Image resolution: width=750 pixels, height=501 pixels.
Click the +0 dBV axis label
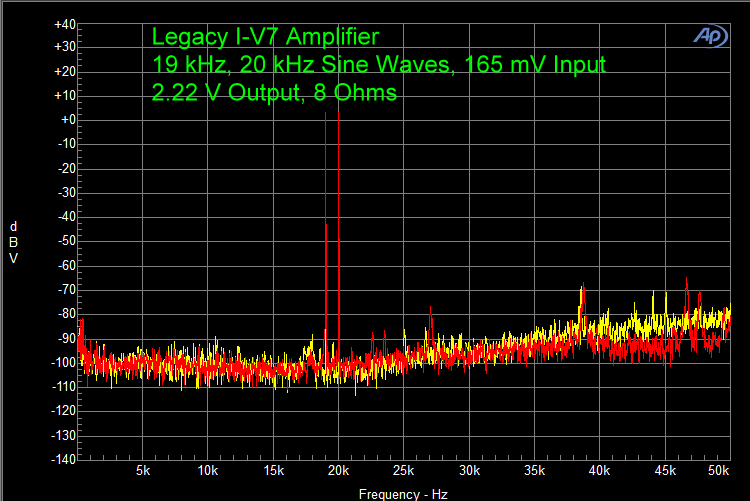click(66, 120)
